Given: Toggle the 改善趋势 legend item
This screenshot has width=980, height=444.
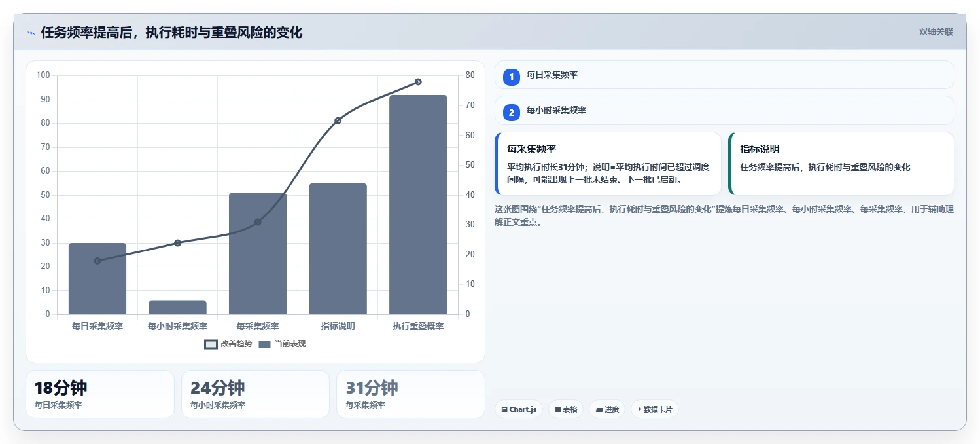Looking at the screenshot, I should (x=228, y=344).
